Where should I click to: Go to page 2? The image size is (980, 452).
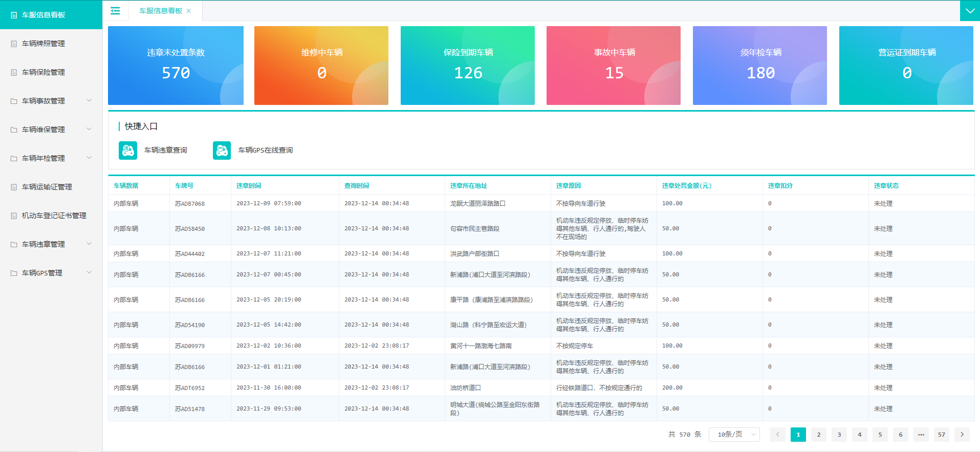point(819,435)
